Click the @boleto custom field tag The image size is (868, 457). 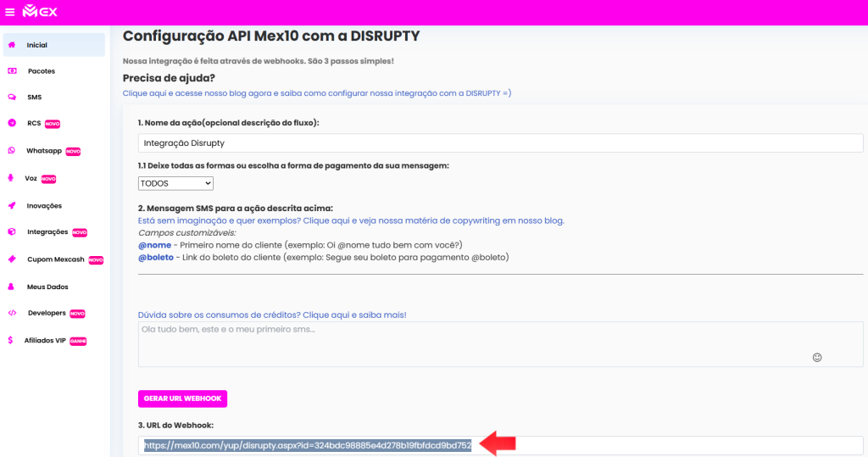click(x=156, y=257)
